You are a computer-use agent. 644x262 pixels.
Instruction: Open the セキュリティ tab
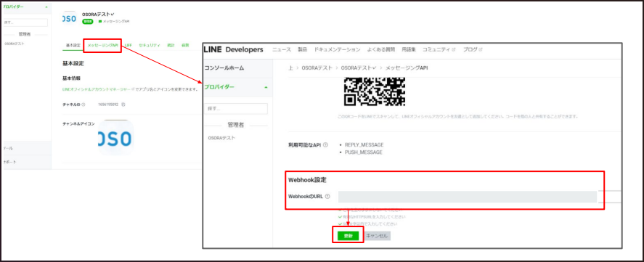click(150, 45)
